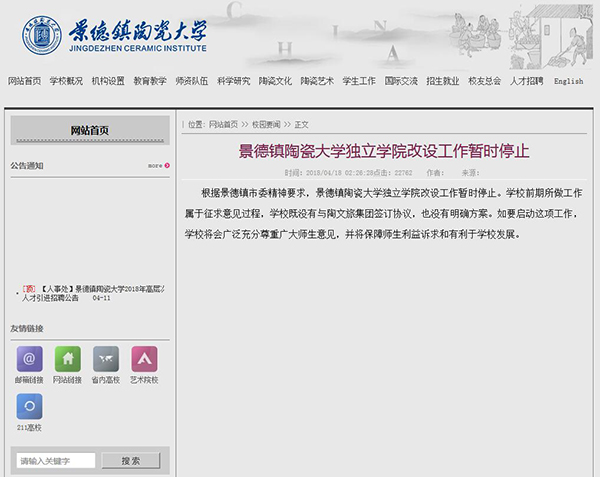Screen dimensions: 600x477
Task: Click the article timestamp 2018/04/18
Action: click(x=324, y=173)
